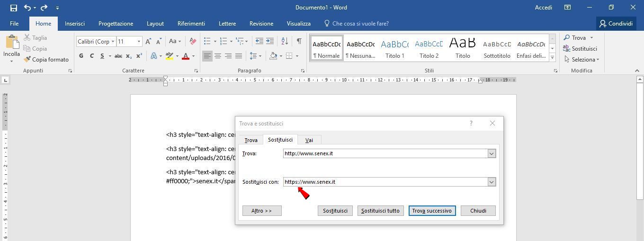
Task: Apply strikethrough formatting
Action: [x=118, y=56]
